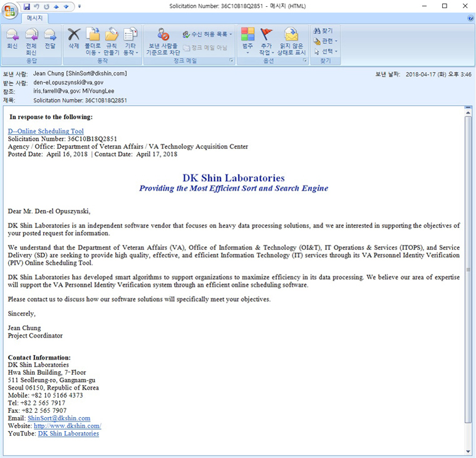The height and width of the screenshot is (458, 476).
Task: Click Reply All (전체 회신) icon
Action: coord(31,39)
